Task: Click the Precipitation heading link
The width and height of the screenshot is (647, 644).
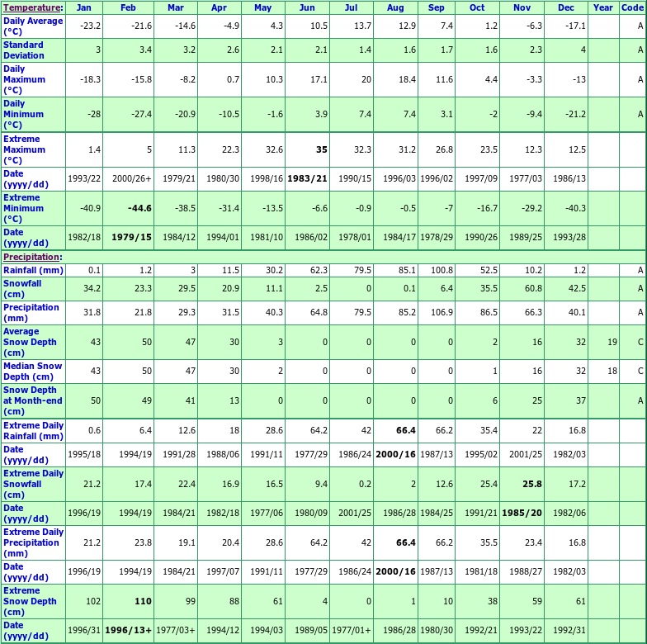Action: (31, 258)
